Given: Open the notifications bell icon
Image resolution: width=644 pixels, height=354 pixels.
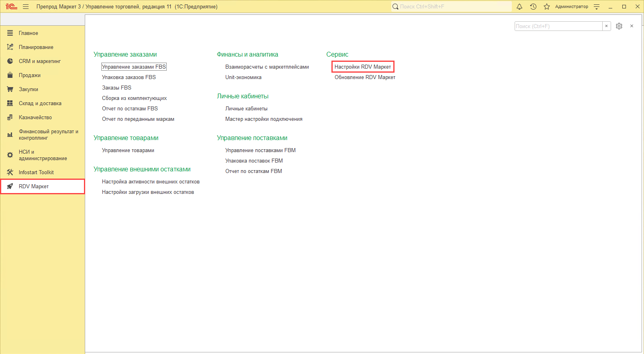Looking at the screenshot, I should click(519, 6).
